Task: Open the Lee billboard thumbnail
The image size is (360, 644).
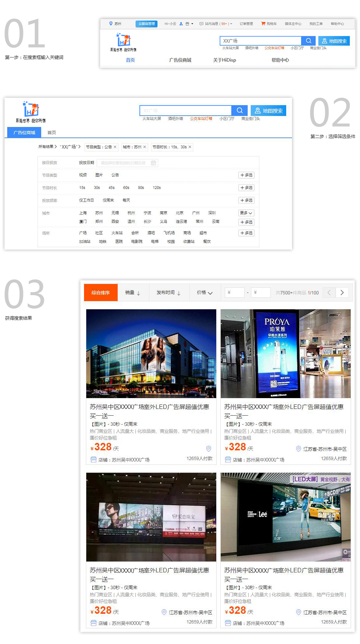Action: click(x=286, y=517)
